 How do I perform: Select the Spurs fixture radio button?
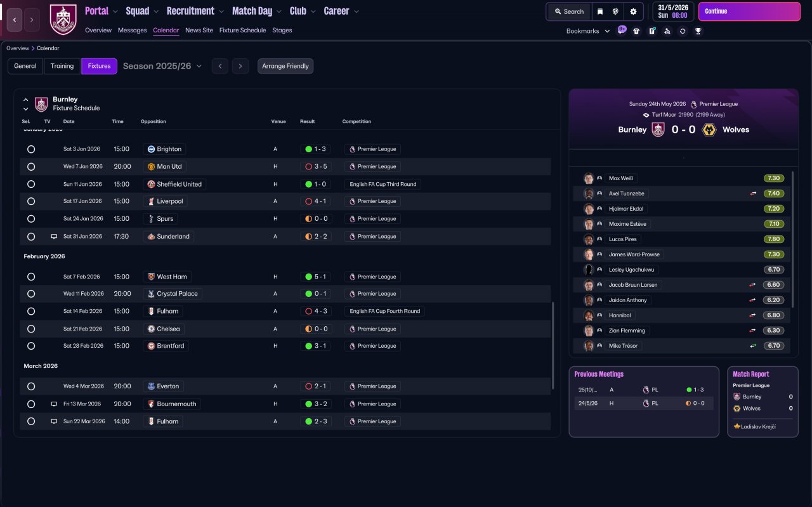tap(31, 219)
